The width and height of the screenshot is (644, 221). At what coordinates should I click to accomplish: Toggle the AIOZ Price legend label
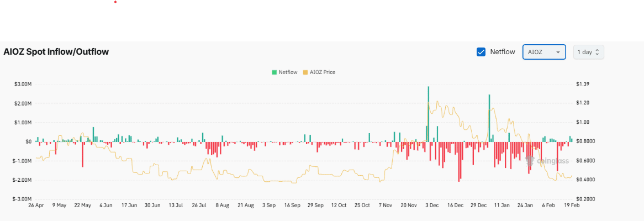[x=323, y=72]
